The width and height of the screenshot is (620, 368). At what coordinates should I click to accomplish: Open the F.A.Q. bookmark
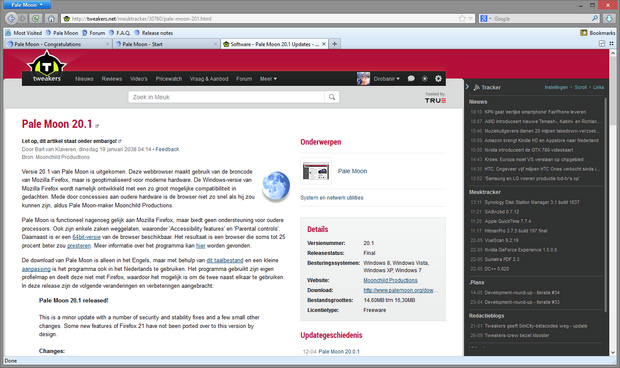[119, 33]
